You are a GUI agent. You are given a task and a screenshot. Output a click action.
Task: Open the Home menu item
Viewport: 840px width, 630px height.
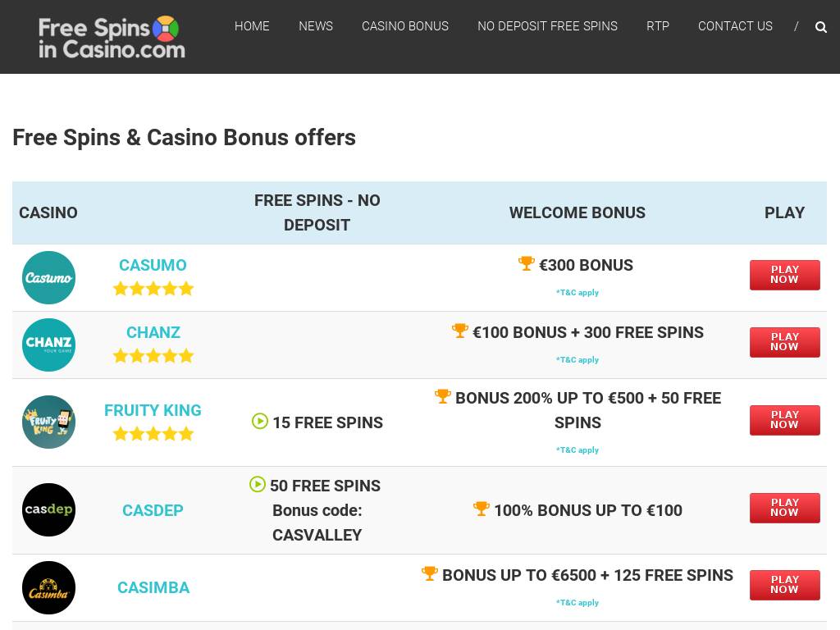252,26
